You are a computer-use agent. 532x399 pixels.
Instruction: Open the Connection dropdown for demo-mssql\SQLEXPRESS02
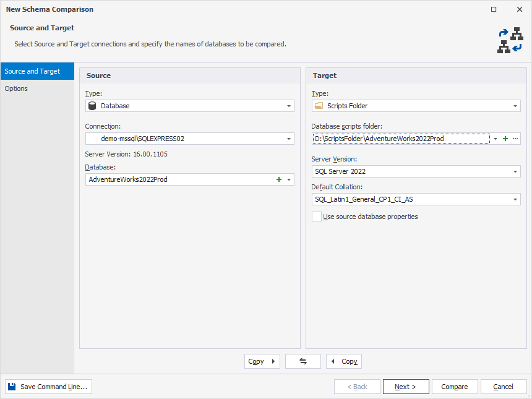click(289, 139)
